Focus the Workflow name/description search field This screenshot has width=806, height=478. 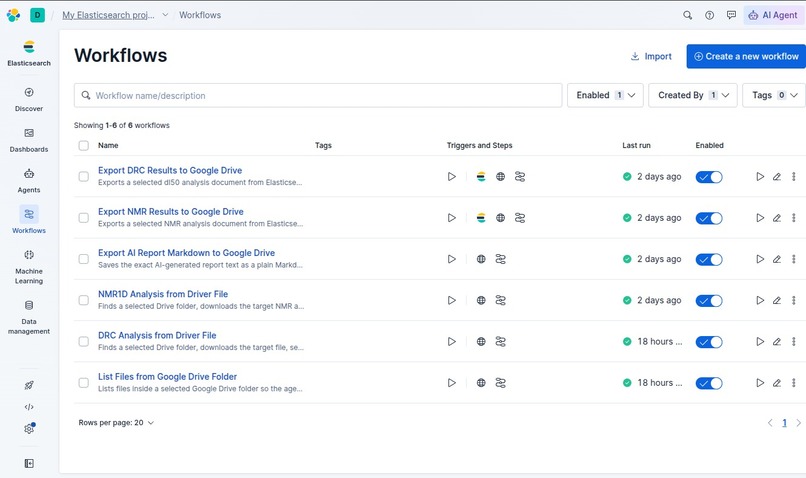click(318, 96)
